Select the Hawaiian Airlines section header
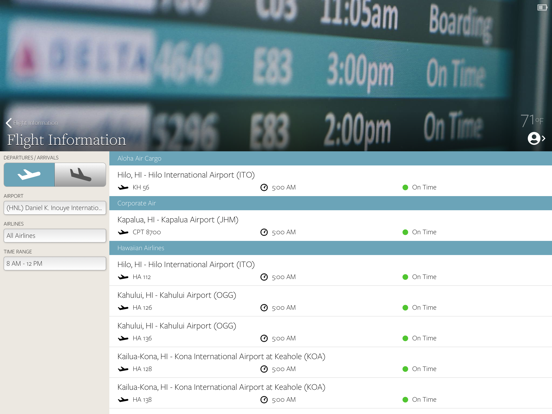The width and height of the screenshot is (552, 414). (331, 248)
